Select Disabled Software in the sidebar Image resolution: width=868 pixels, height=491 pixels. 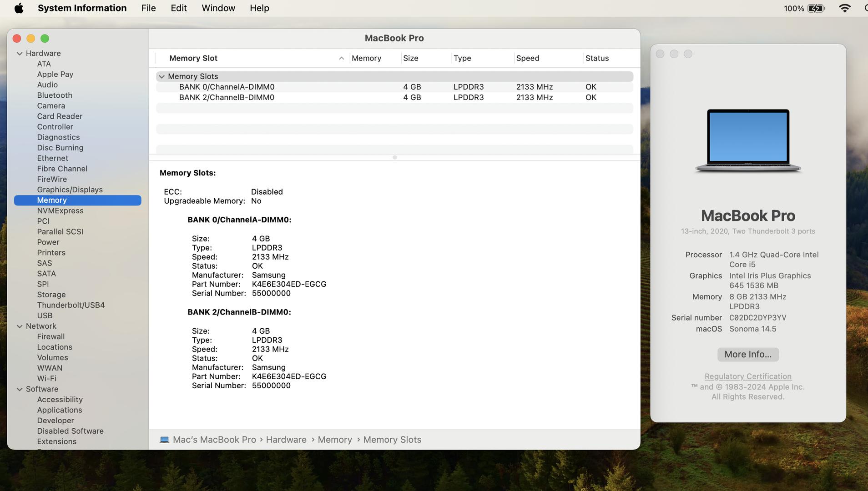(x=70, y=431)
